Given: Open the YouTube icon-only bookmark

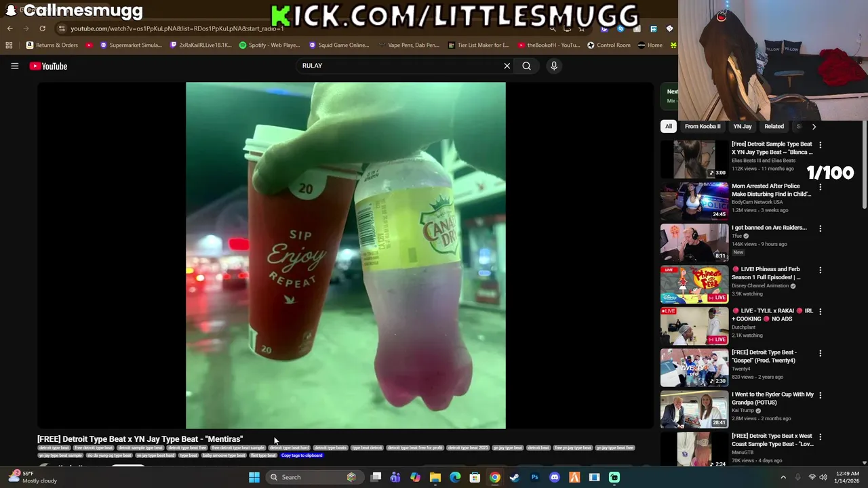Looking at the screenshot, I should 89,45.
